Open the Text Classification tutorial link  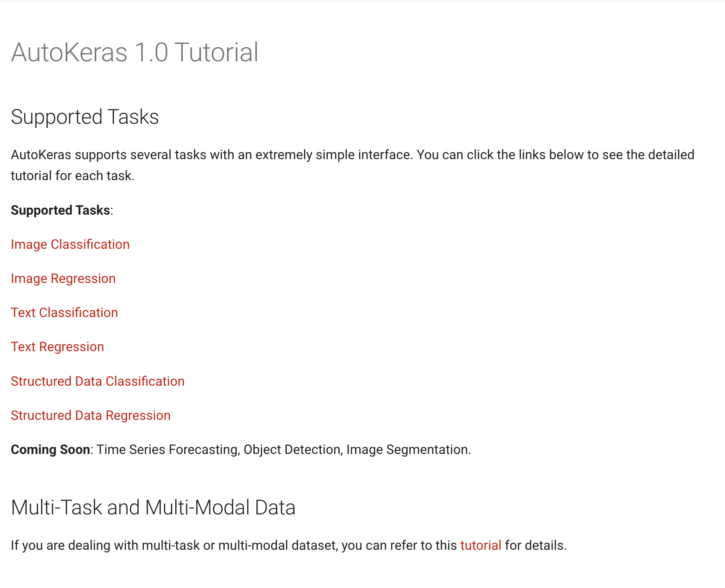65,313
